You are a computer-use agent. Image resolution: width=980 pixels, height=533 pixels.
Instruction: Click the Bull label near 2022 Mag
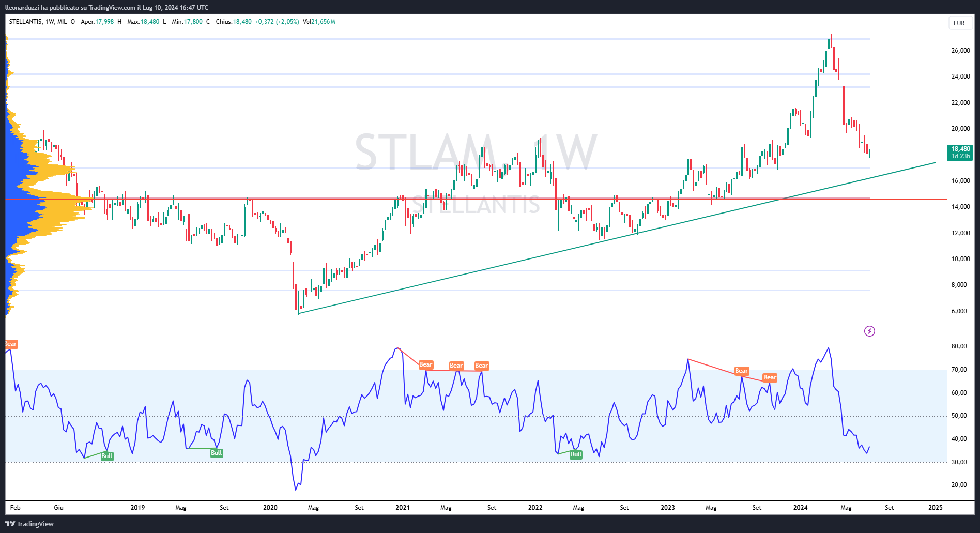click(576, 454)
